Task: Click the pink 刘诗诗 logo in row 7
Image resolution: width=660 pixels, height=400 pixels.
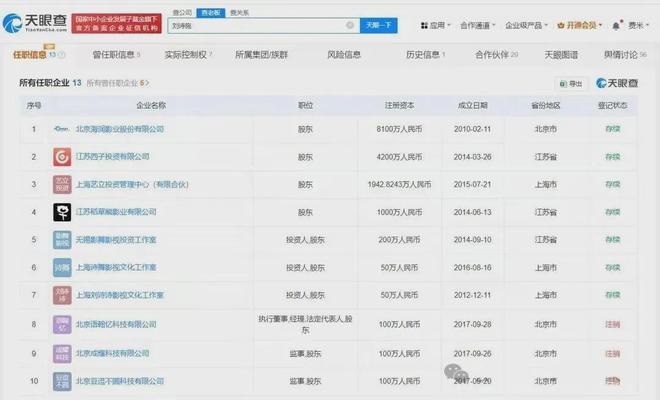Action: pos(62,295)
